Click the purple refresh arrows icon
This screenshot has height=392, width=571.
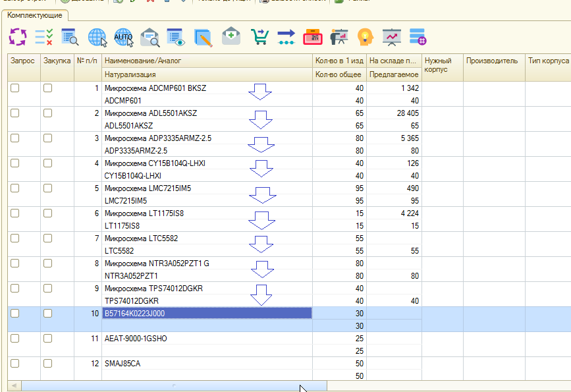coord(17,37)
